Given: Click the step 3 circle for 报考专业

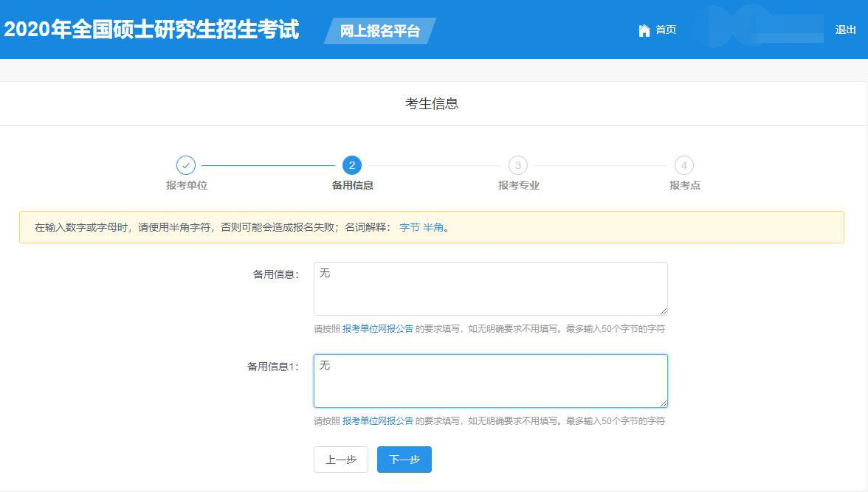Looking at the screenshot, I should click(517, 166).
